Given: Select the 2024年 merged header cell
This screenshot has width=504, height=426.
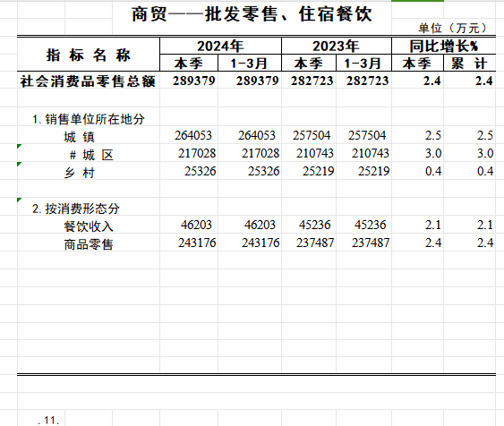Looking at the screenshot, I should pyautogui.click(x=220, y=46).
